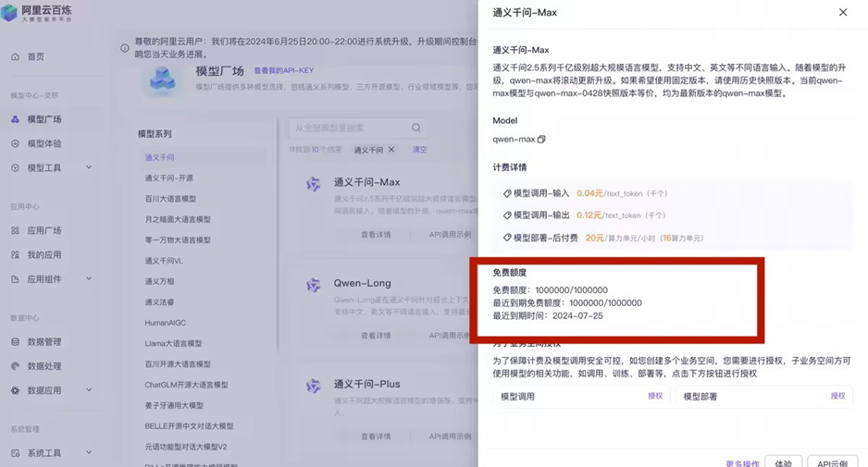Image resolution: width=868 pixels, height=467 pixels.
Task: Click the 阿里云百炼 logo icon
Action: (x=9, y=12)
